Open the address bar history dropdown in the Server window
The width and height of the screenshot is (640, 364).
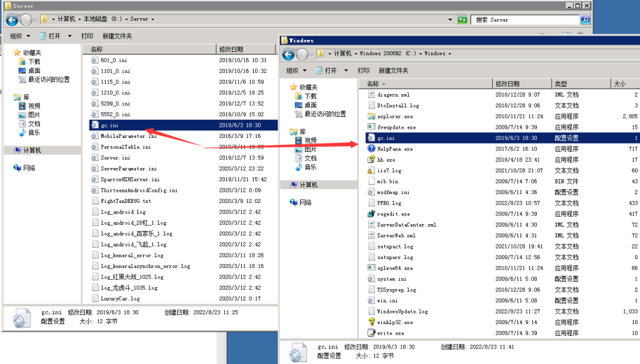coord(451,19)
